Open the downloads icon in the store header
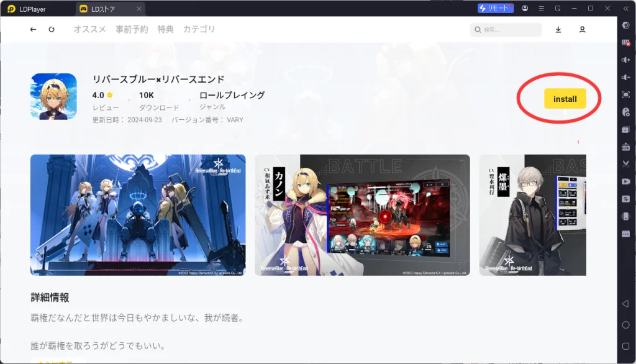 pyautogui.click(x=558, y=29)
